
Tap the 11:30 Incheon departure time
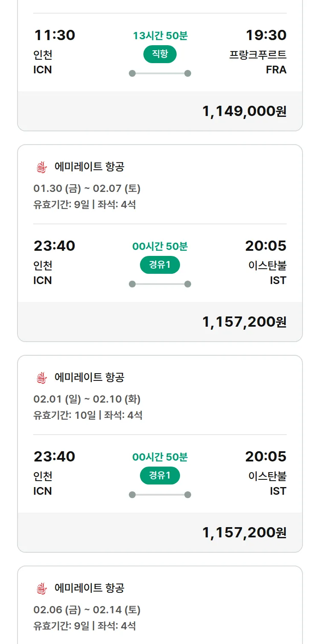pyautogui.click(x=54, y=35)
